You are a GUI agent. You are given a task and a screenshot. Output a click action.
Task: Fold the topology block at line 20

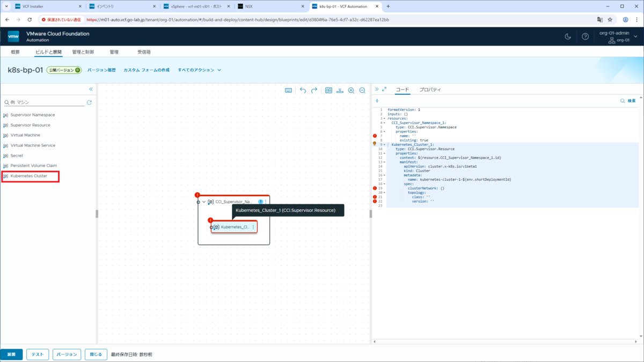[384, 193]
